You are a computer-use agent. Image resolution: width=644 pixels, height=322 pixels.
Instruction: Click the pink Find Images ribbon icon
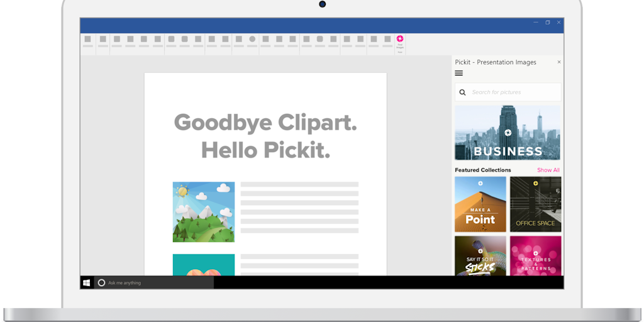pyautogui.click(x=399, y=38)
